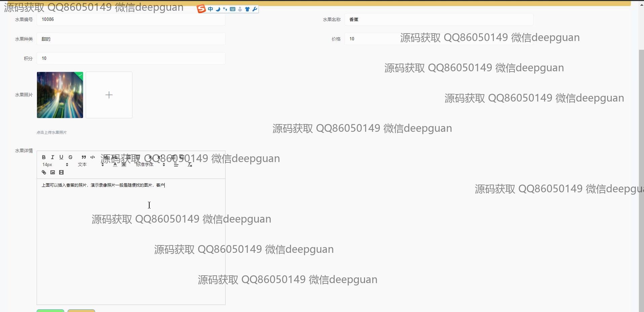Viewport: 644px width, 312px height.
Task: Click the 积分 input field
Action: tap(131, 58)
